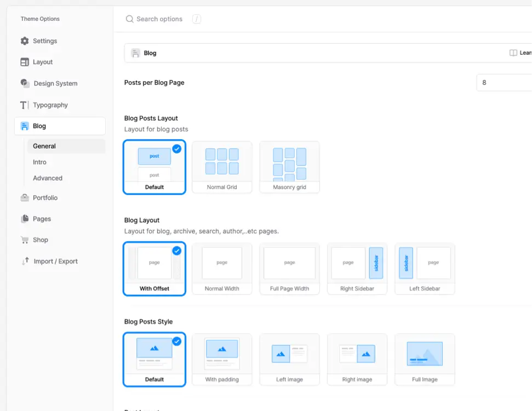The width and height of the screenshot is (532, 411).
Task: Select Masonry grid blog posts layout
Action: tap(289, 167)
